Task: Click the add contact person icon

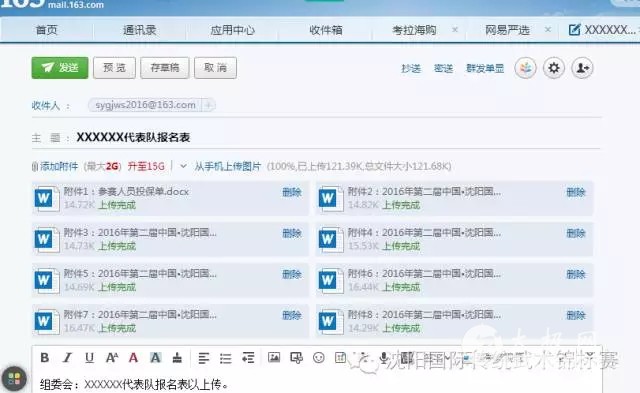Action: [x=582, y=68]
